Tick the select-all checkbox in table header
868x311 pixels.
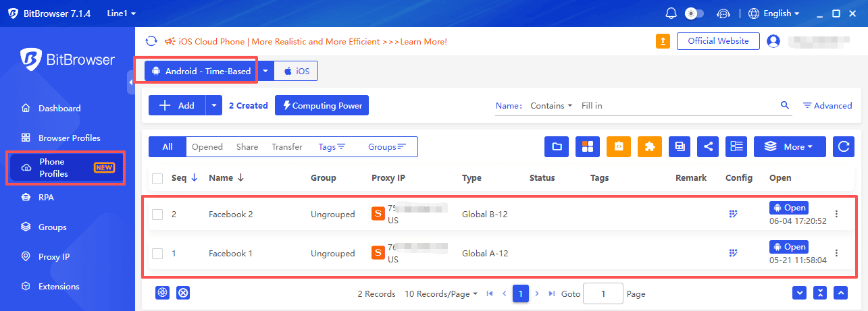pyautogui.click(x=157, y=178)
